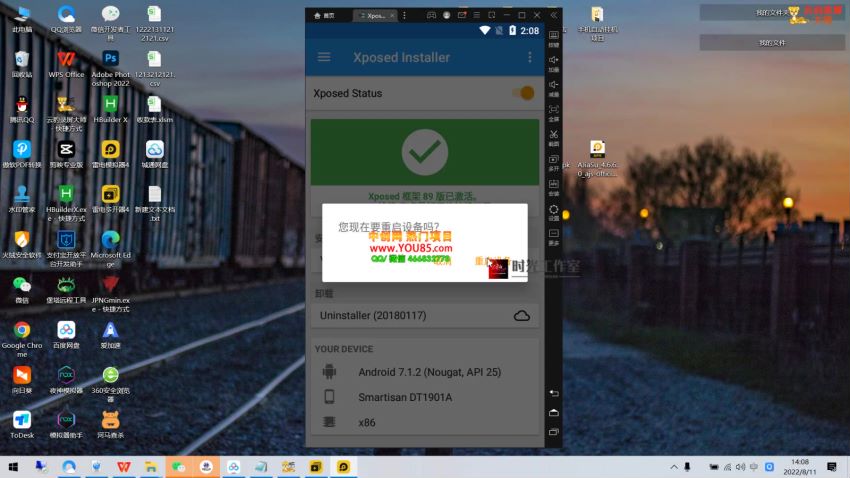Open HBuilder X desktop shortcut
This screenshot has width=850, height=478.
111,109
